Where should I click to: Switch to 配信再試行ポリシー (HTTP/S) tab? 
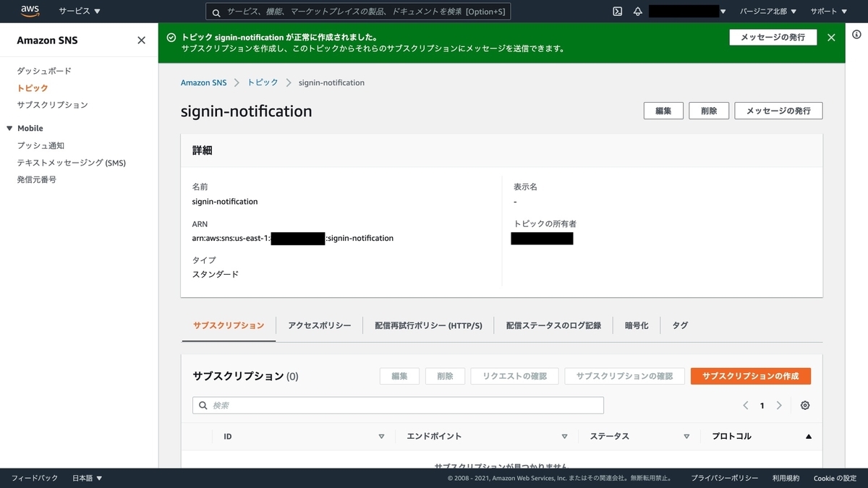pyautogui.click(x=428, y=325)
